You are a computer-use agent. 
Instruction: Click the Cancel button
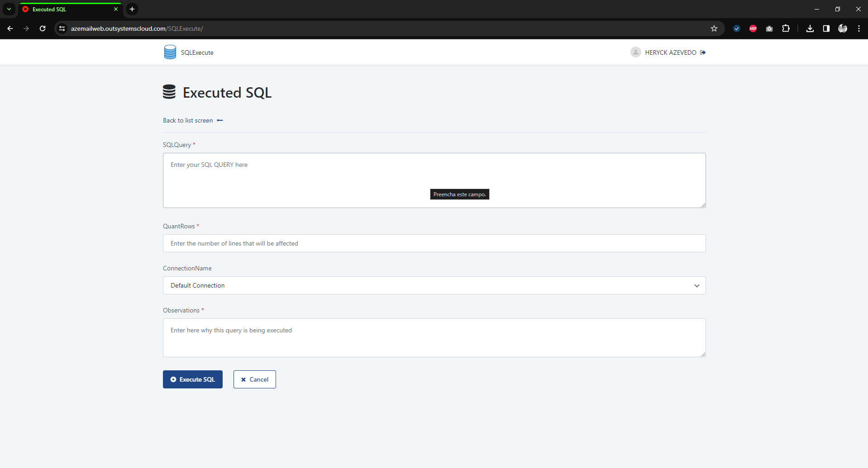255,379
